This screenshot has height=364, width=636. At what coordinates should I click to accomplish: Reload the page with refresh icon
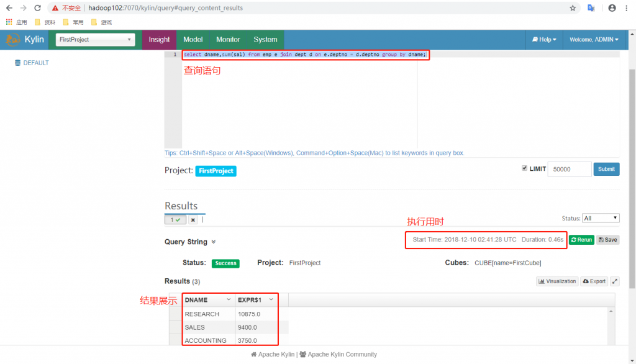tap(37, 7)
